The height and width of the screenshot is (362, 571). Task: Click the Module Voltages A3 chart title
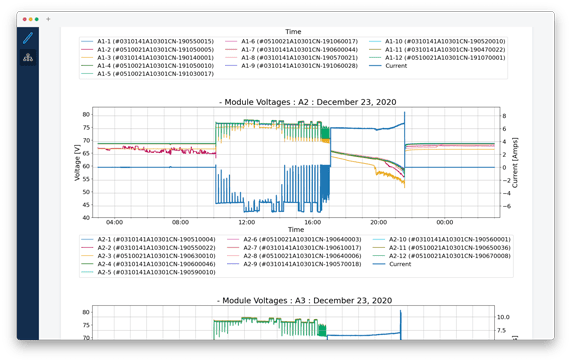point(304,300)
